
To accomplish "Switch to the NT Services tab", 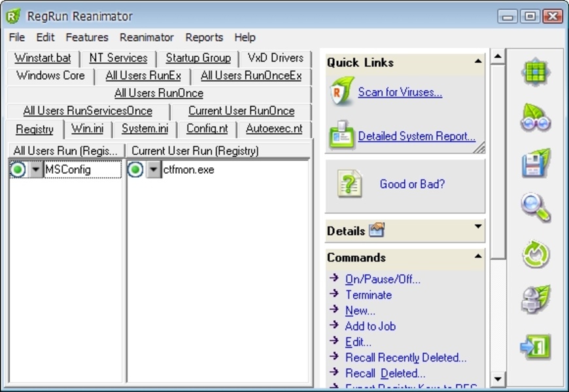I will click(x=118, y=58).
